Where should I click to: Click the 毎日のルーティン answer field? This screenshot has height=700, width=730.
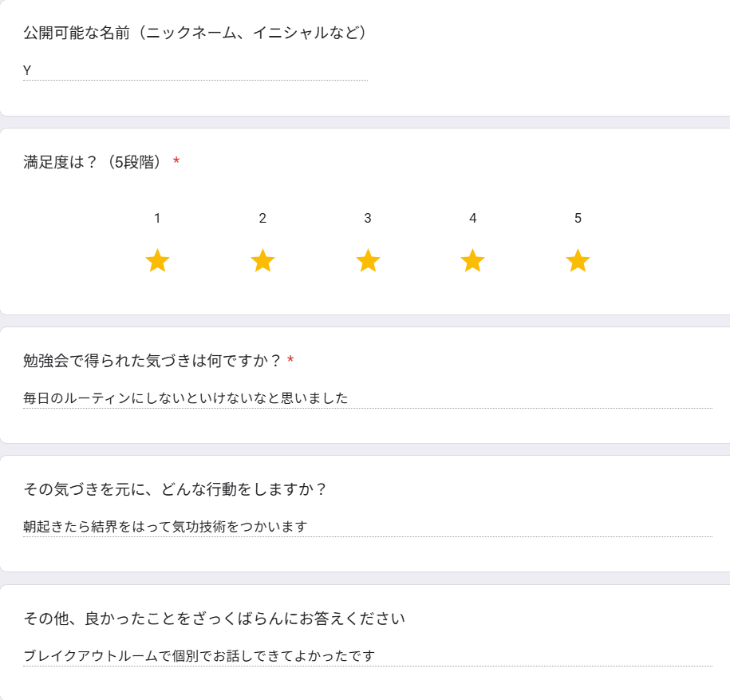pos(367,397)
